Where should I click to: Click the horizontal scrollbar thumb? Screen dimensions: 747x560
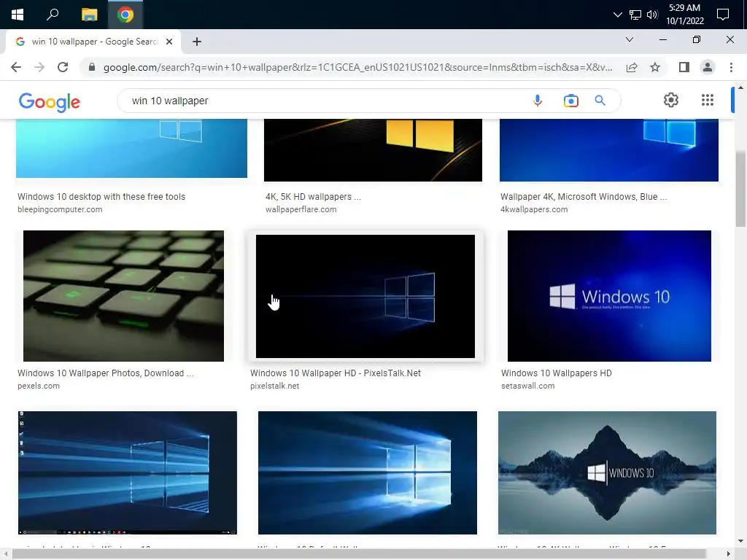click(360, 554)
